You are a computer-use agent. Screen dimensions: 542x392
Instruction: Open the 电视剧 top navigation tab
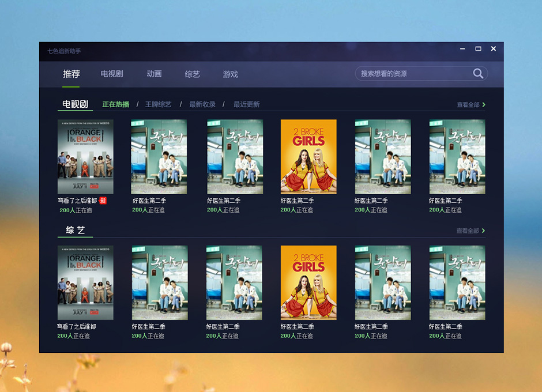click(x=112, y=74)
